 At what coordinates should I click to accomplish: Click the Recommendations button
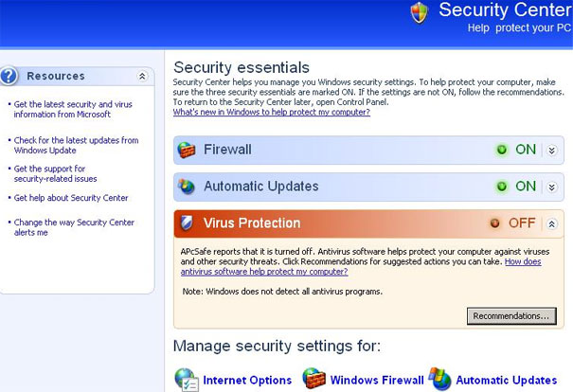click(511, 315)
